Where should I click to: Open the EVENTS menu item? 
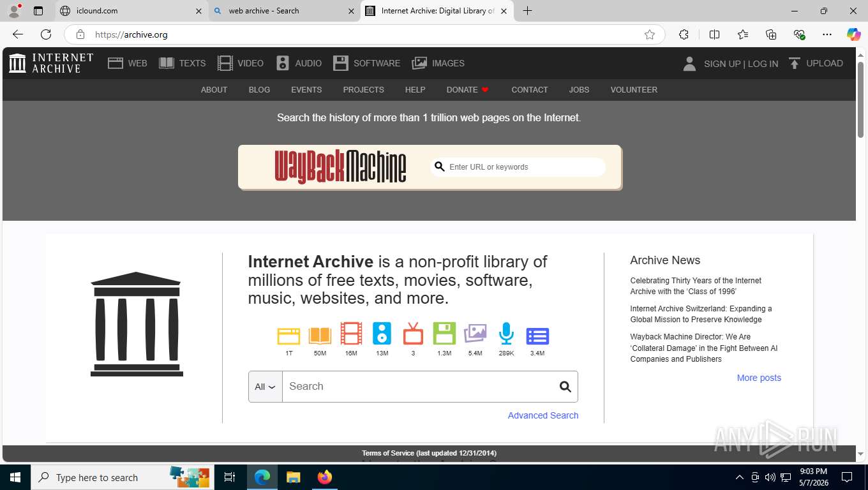(306, 90)
